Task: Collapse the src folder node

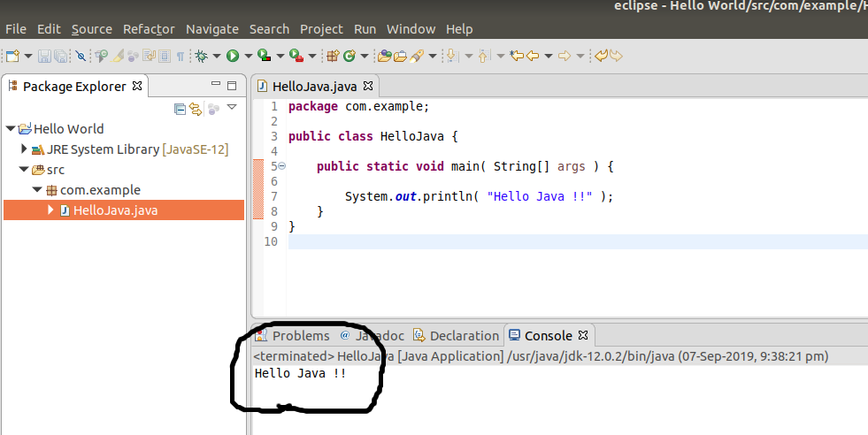Action: click(x=24, y=170)
